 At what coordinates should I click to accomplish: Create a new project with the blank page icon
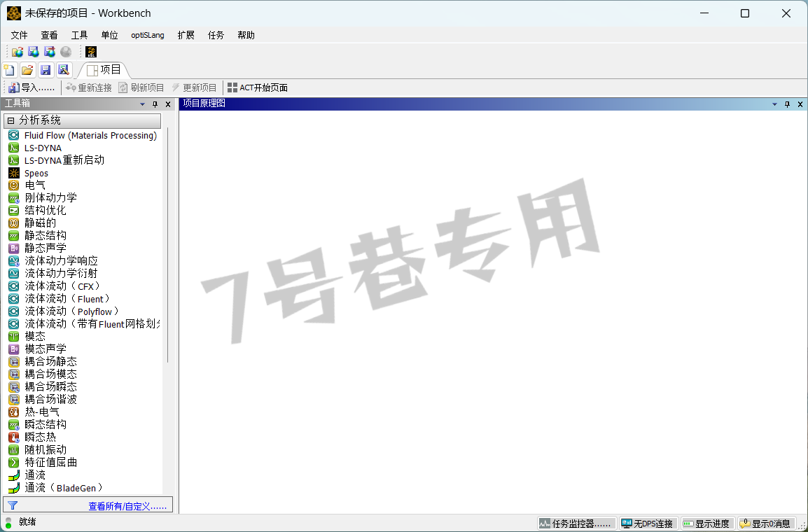(x=10, y=70)
